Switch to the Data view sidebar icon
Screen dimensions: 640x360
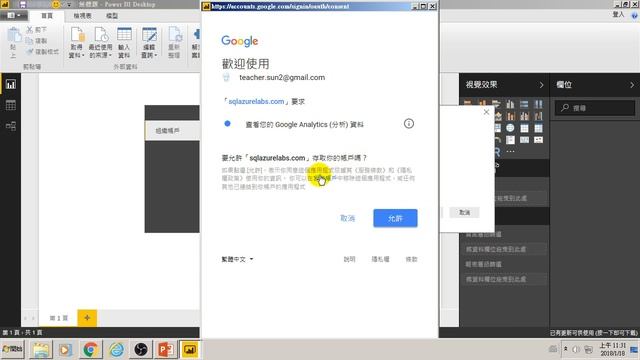pos(11,105)
